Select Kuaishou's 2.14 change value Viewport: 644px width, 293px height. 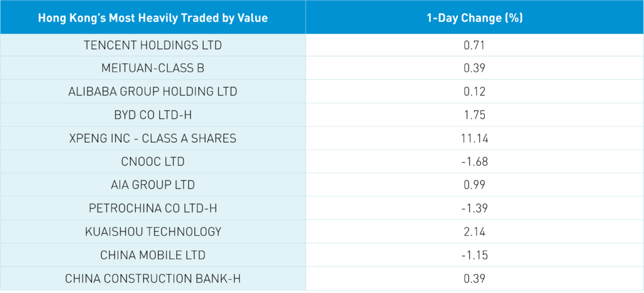(x=475, y=231)
